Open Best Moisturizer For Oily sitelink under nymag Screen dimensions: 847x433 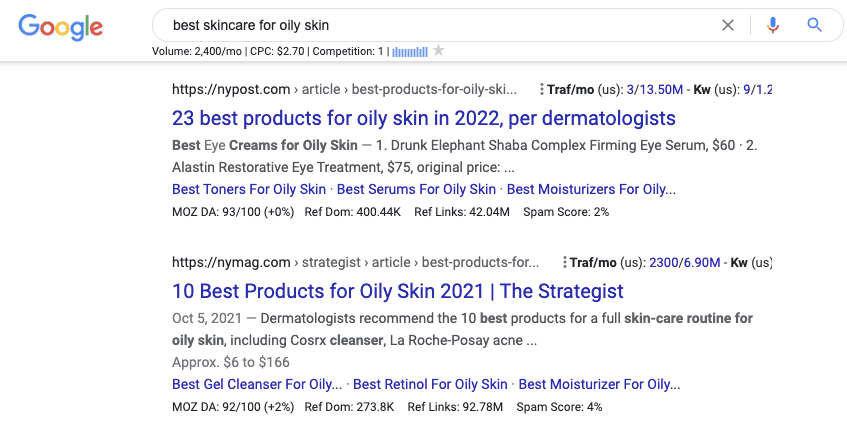point(599,384)
